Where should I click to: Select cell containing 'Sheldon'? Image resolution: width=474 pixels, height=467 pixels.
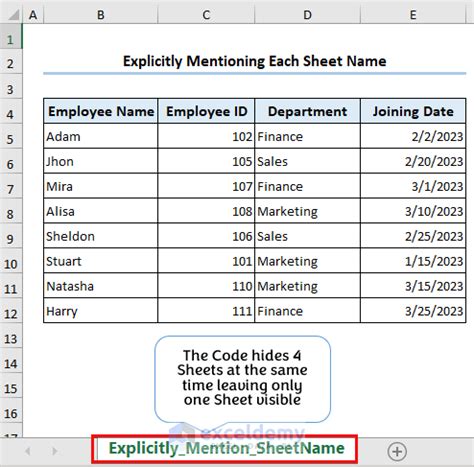point(101,236)
